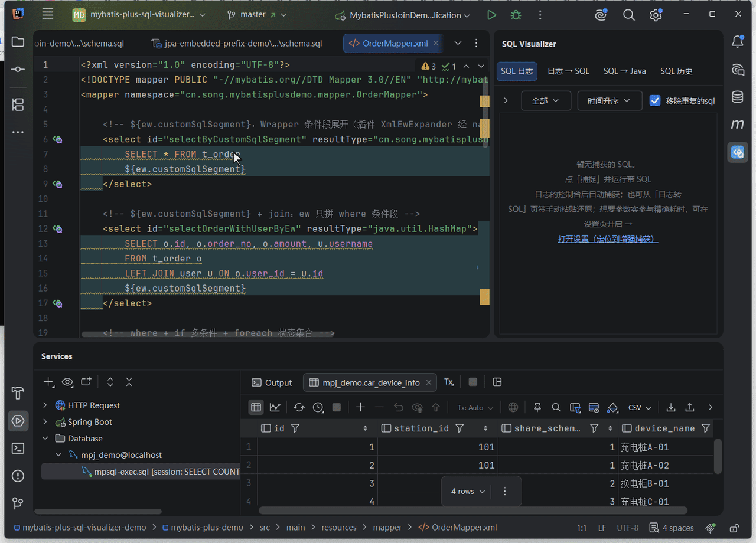Start debugging with the bug icon
756x543 pixels.
tap(516, 15)
